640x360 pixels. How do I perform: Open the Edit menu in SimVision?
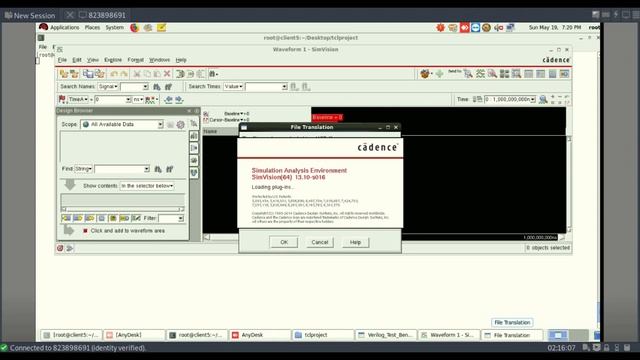77,60
